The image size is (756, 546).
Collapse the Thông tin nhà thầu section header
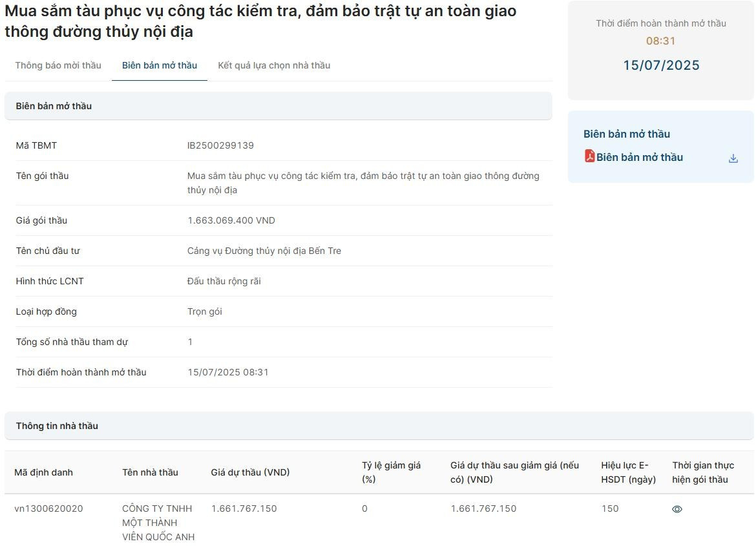[379, 426]
